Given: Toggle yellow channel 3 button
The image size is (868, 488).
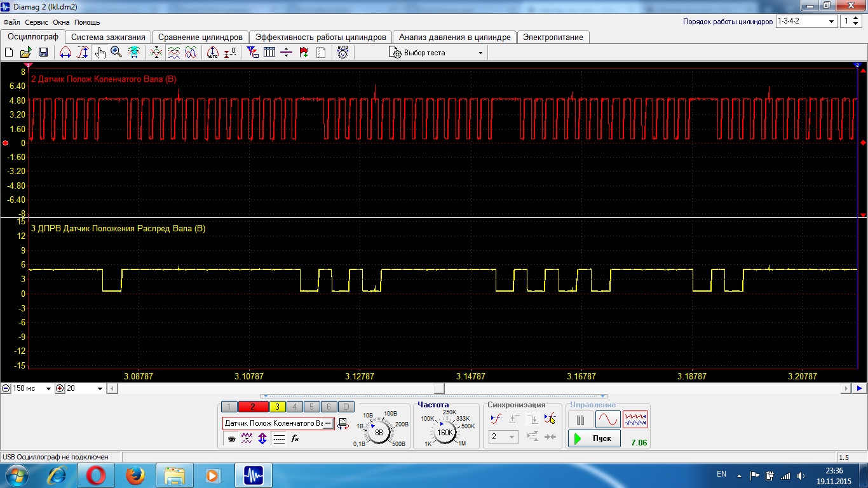Looking at the screenshot, I should point(278,407).
